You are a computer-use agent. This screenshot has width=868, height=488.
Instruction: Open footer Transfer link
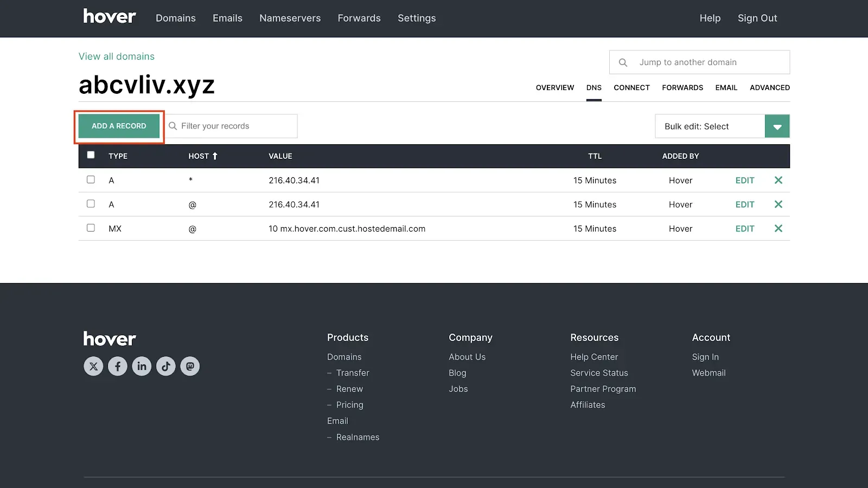353,373
